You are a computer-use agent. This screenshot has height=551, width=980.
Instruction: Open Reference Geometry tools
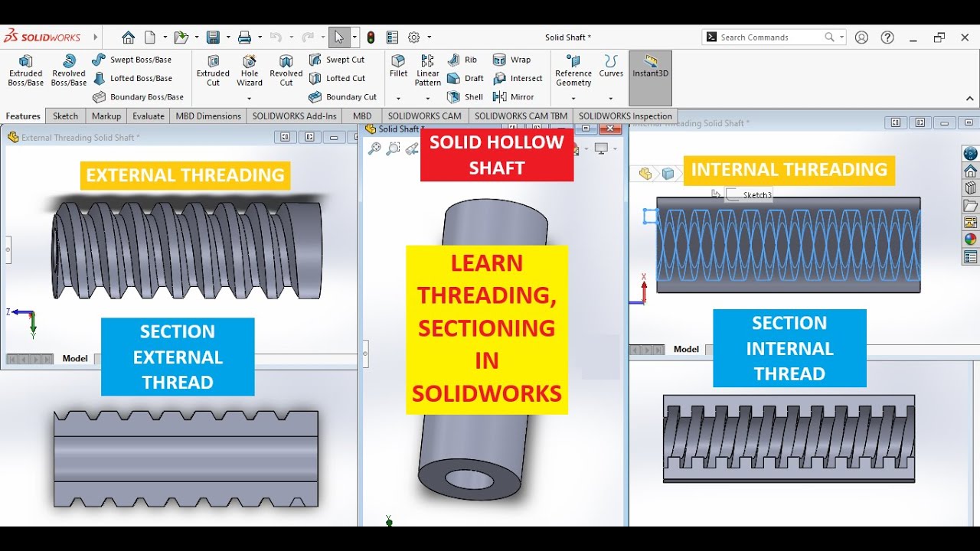click(573, 70)
